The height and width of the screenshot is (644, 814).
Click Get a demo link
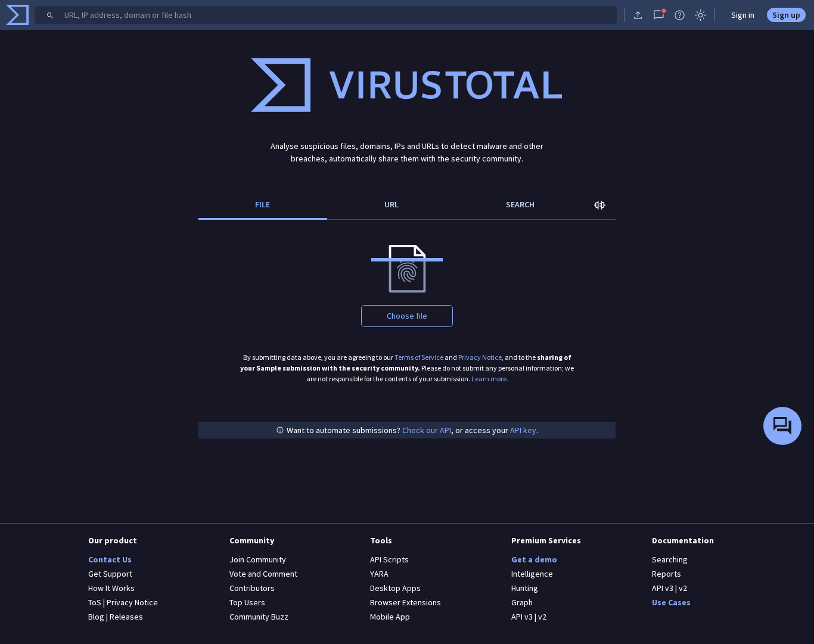pos(534,559)
